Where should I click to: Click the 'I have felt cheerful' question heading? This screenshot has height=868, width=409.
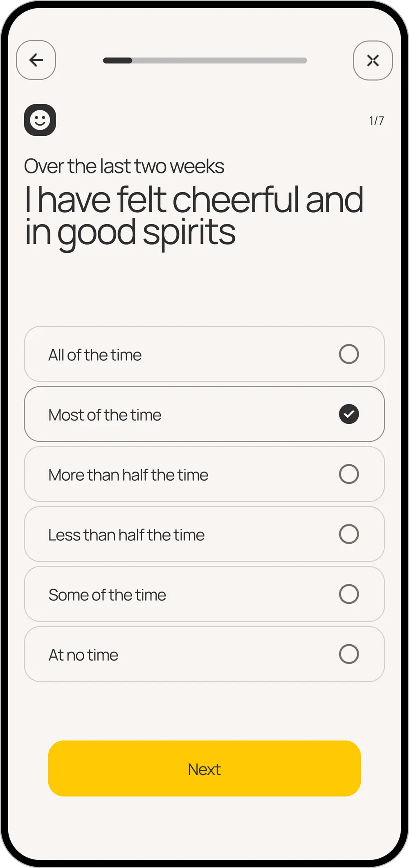pyautogui.click(x=193, y=216)
